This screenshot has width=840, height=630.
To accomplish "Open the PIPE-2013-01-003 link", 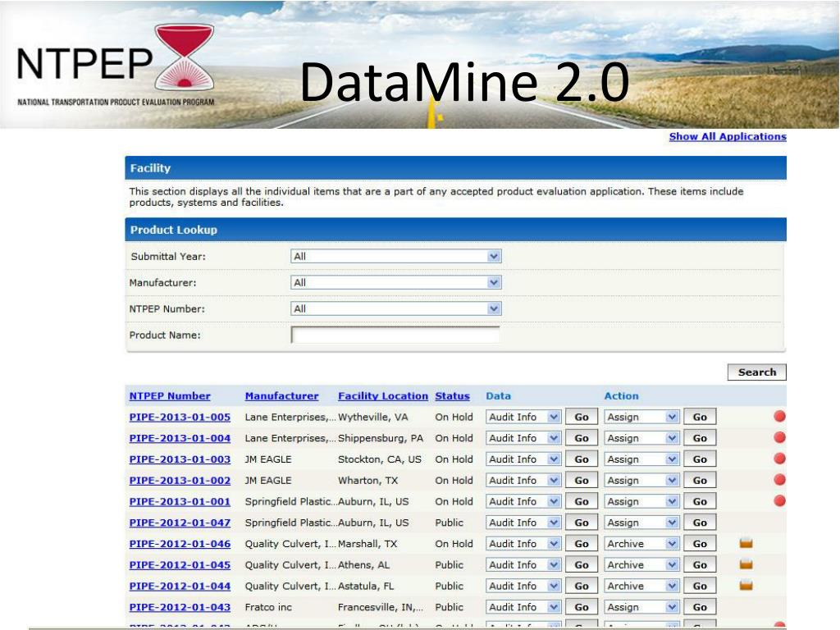I will click(x=180, y=459).
